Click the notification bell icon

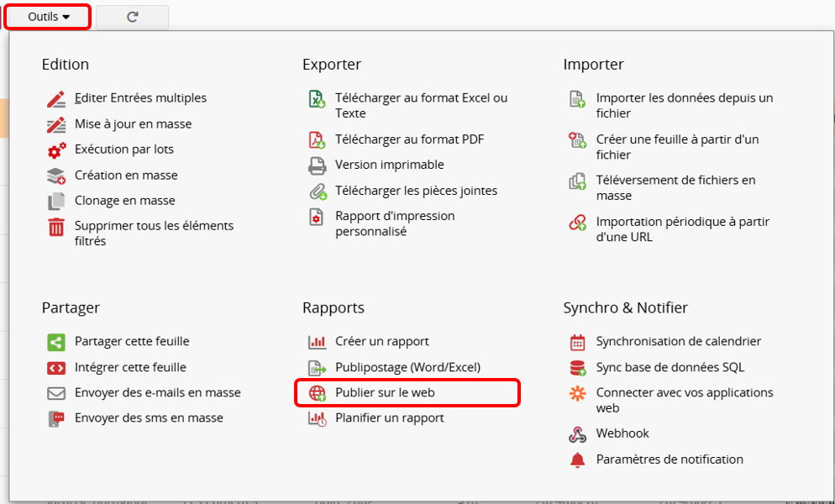click(x=577, y=459)
